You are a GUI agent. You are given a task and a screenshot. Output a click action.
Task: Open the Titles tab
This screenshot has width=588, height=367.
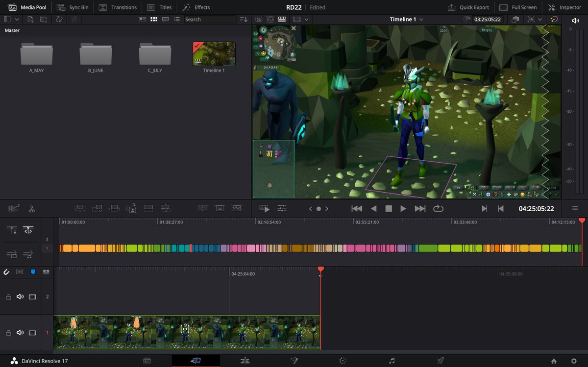(x=159, y=7)
